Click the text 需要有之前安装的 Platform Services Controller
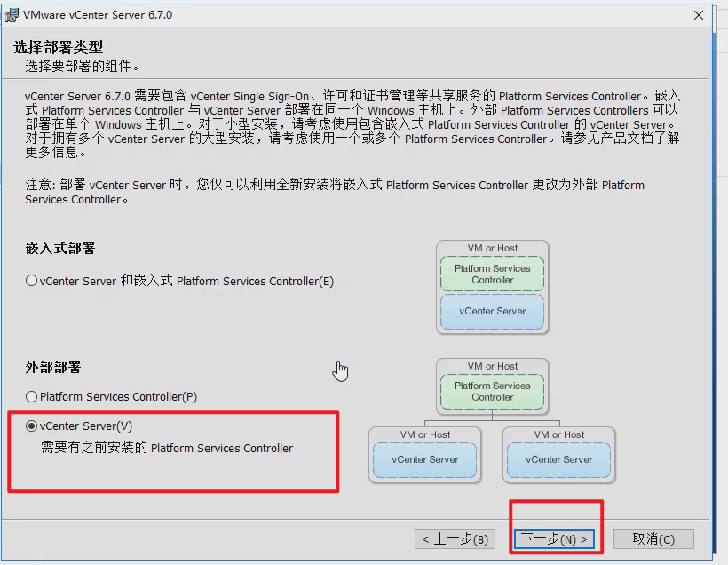 pyautogui.click(x=167, y=448)
